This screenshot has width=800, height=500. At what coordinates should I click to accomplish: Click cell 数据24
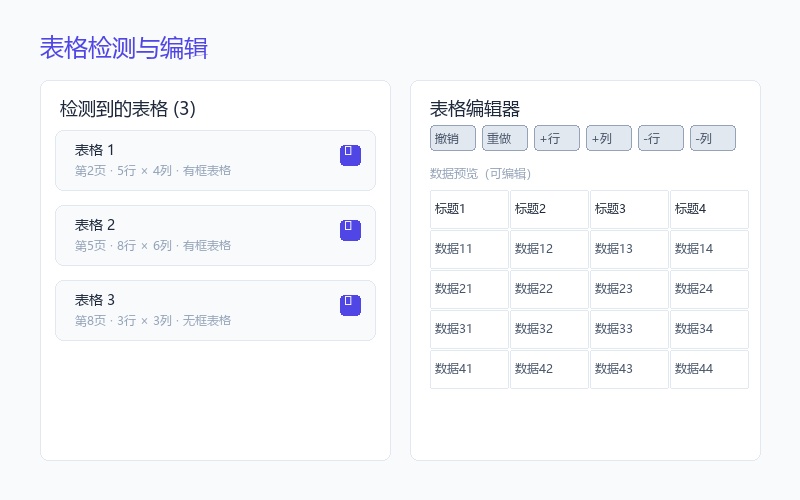tap(710, 289)
